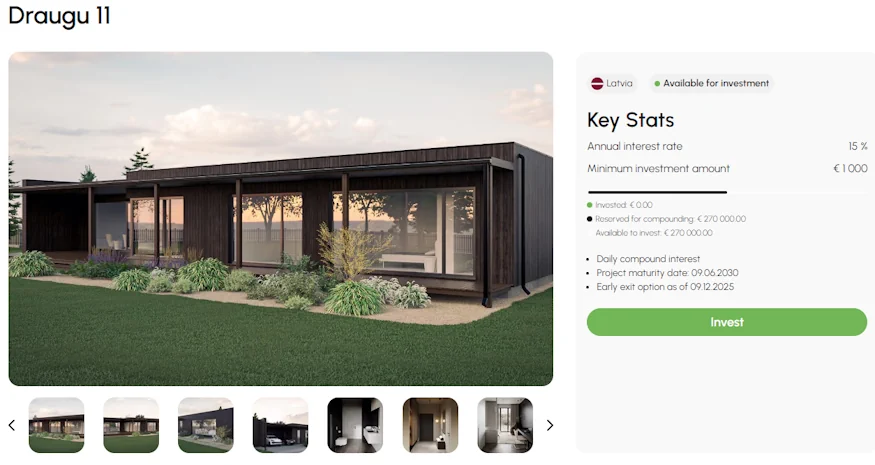Screen dimensions: 875x465
Task: Click the main house rendering image
Action: [281, 219]
